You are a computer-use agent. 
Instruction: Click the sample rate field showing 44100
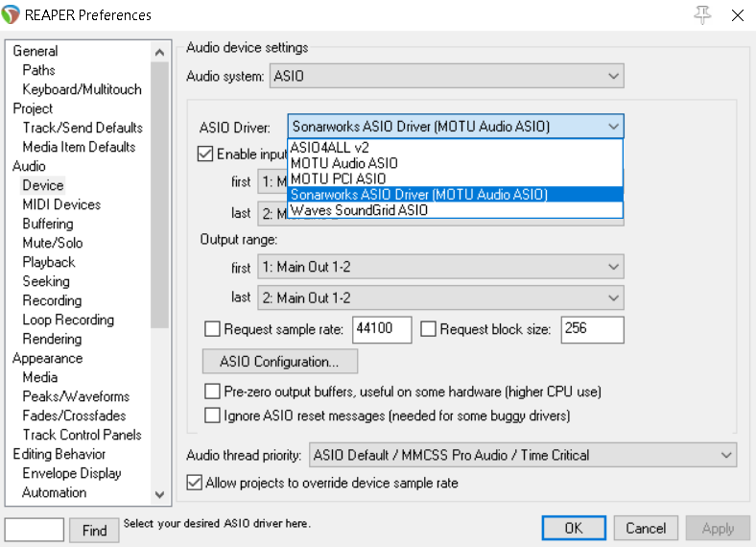(x=382, y=329)
